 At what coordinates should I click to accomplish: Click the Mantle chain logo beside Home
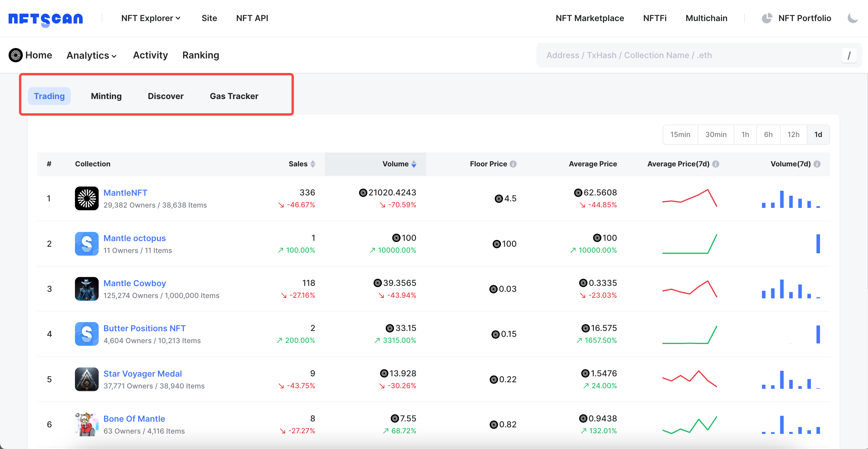(x=15, y=55)
